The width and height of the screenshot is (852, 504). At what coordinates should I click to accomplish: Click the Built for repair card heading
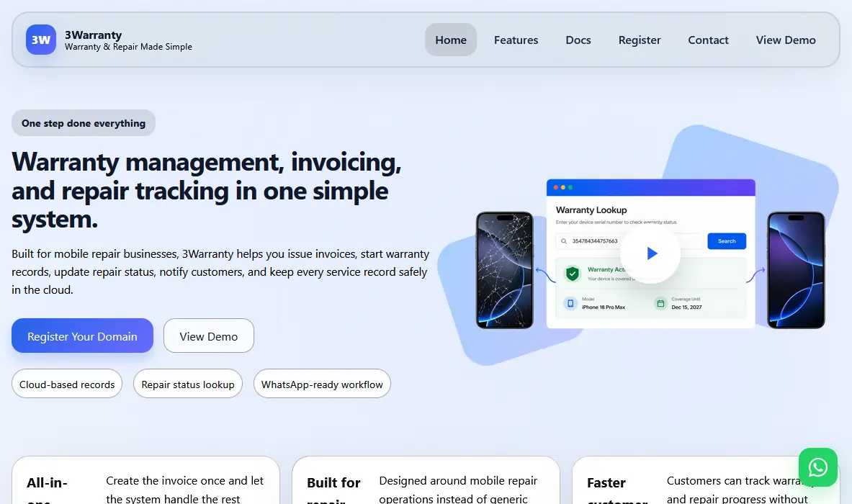tap(333, 490)
